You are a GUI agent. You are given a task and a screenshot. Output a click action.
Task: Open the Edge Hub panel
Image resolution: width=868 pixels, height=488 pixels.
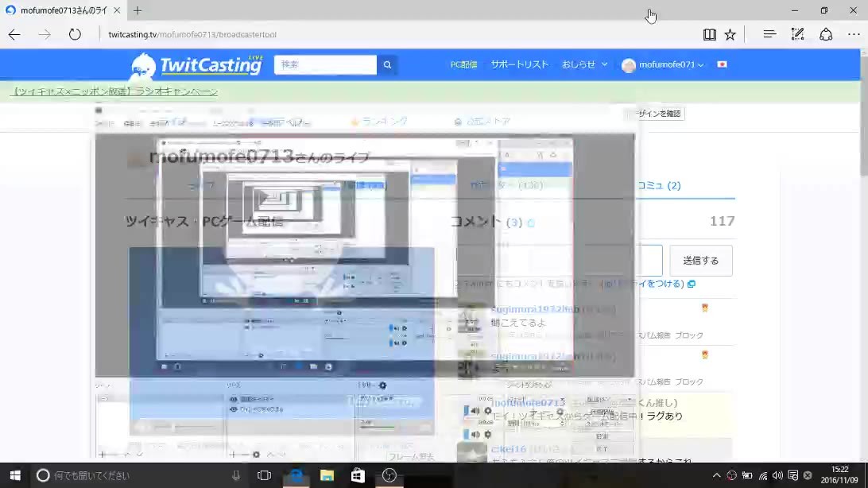[769, 34]
